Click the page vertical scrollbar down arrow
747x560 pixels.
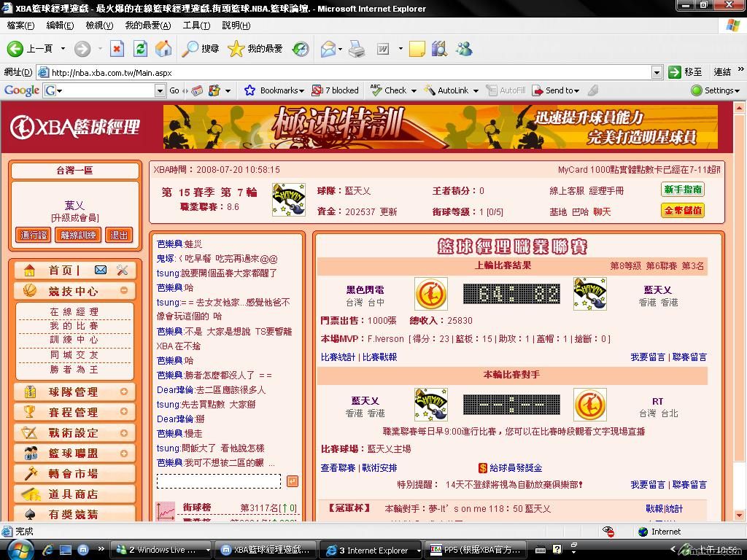click(739, 515)
